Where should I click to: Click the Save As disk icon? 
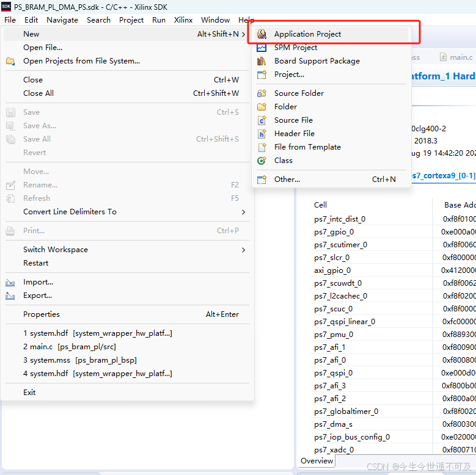pyautogui.click(x=10, y=126)
